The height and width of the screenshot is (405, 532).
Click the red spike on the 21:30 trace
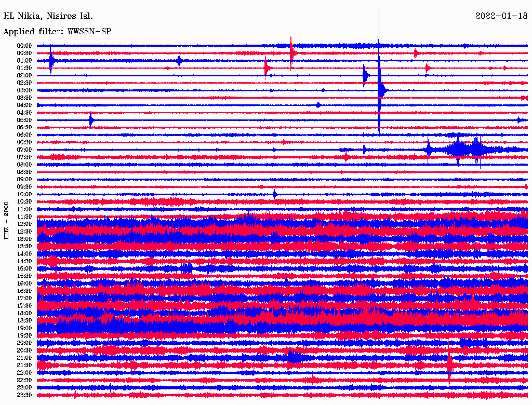point(449,365)
